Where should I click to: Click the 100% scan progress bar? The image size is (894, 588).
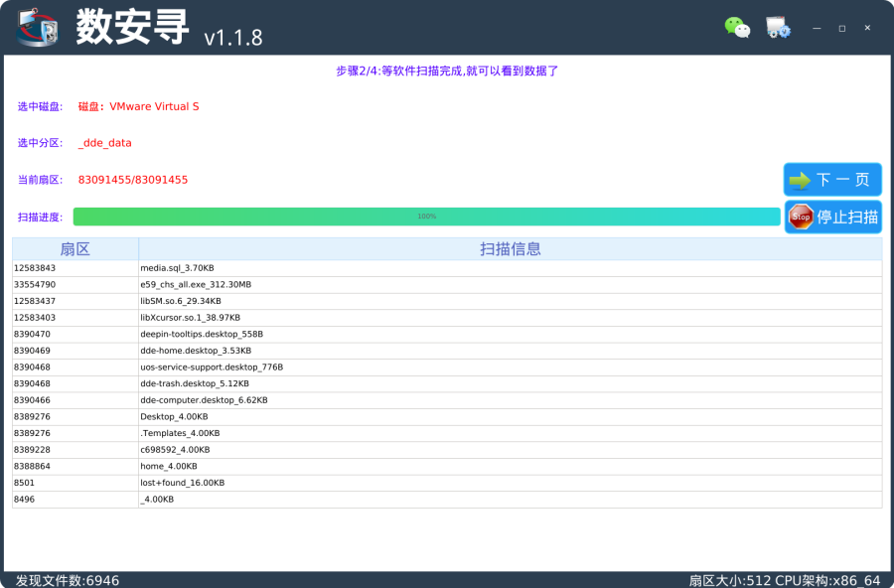point(426,217)
